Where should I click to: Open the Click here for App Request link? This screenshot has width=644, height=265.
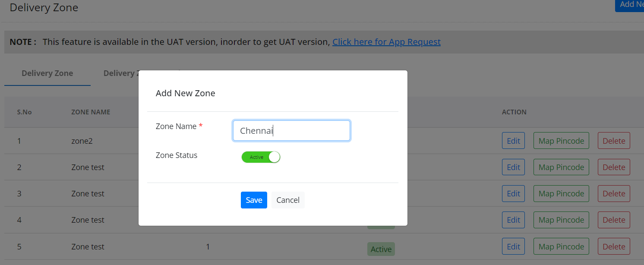click(x=386, y=42)
